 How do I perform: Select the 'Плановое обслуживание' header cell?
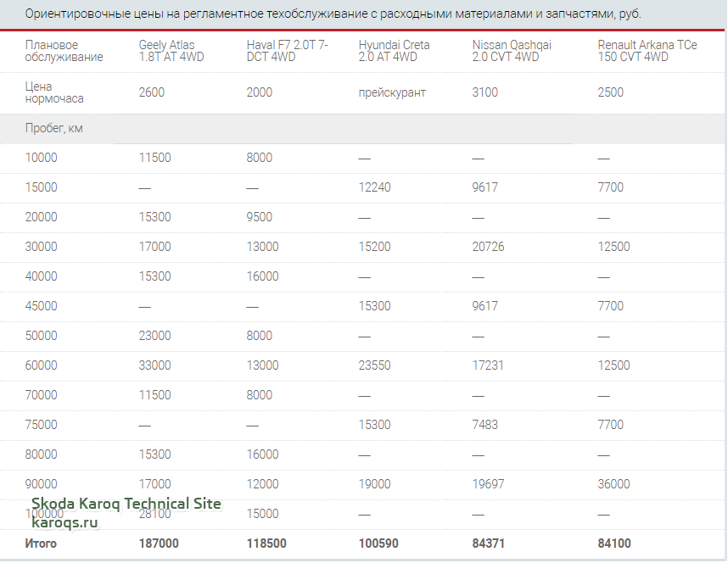64,51
